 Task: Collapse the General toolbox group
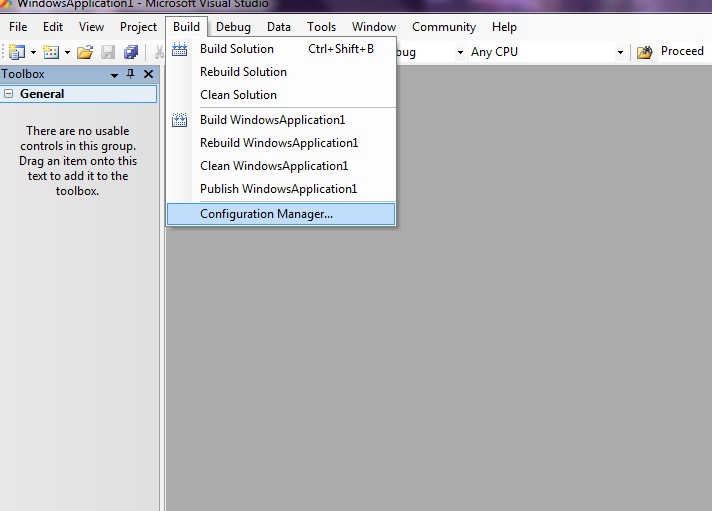coord(9,94)
